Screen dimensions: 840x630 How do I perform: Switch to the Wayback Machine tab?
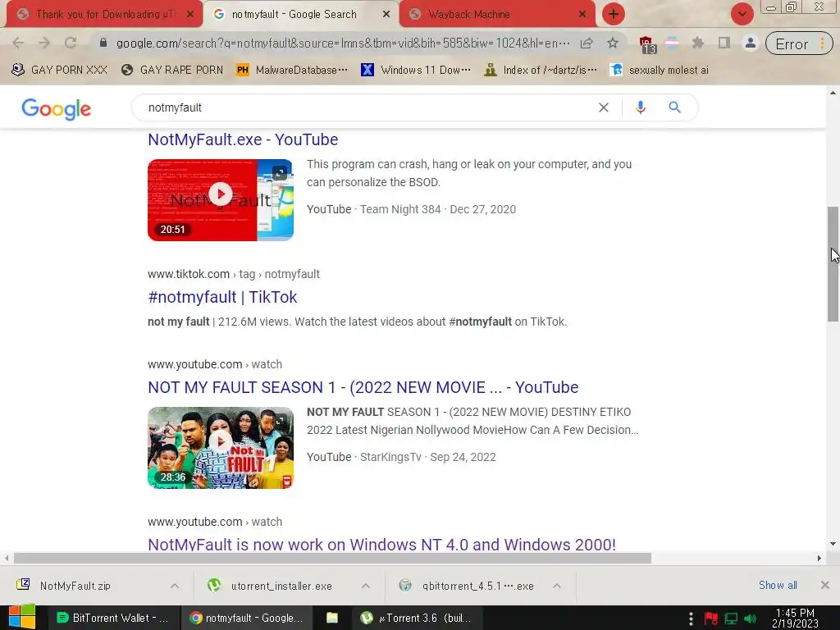click(497, 15)
